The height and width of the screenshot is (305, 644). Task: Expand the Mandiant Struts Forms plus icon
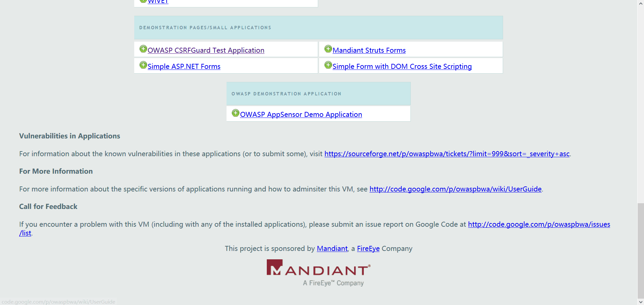click(328, 49)
